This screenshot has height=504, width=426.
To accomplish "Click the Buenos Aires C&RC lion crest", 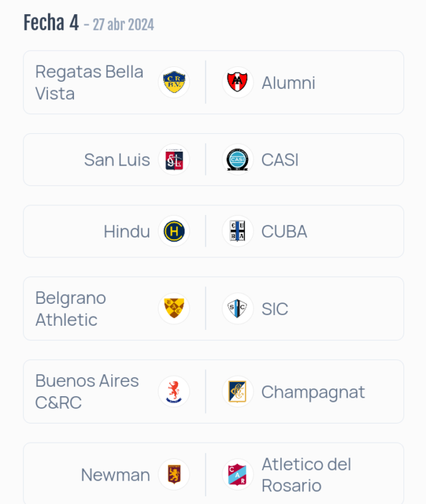I will [x=174, y=391].
